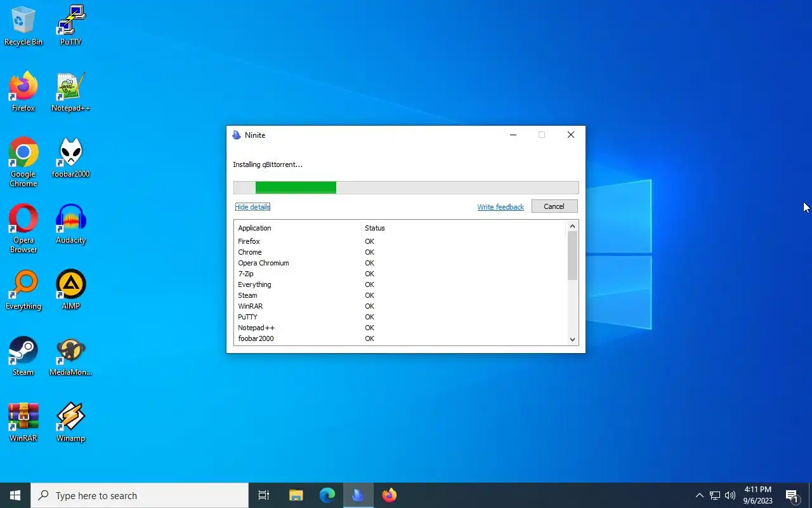
Task: Select the WinRAR row in Ninite list
Action: 400,306
